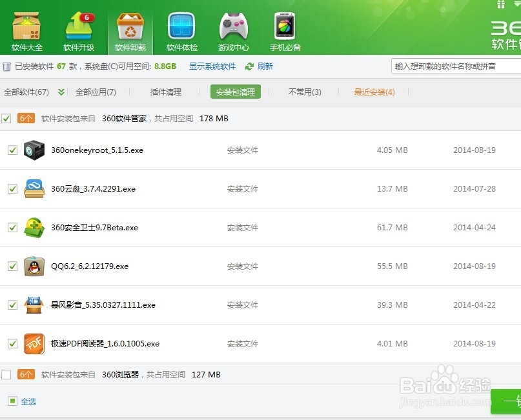Select the 安装包清理 tab
Screen dimensions: 521x420
[235, 92]
